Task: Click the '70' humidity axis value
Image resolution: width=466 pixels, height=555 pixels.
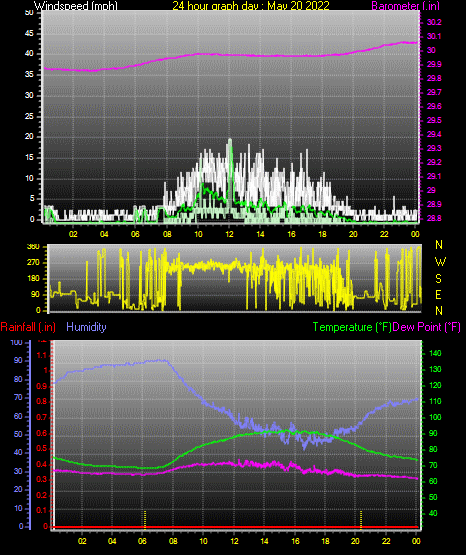Action: point(18,398)
